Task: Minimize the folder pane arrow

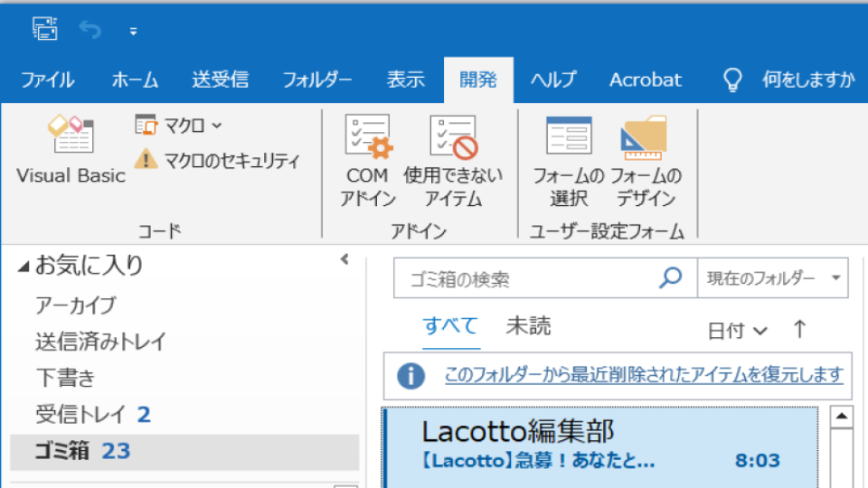Action: tap(344, 259)
